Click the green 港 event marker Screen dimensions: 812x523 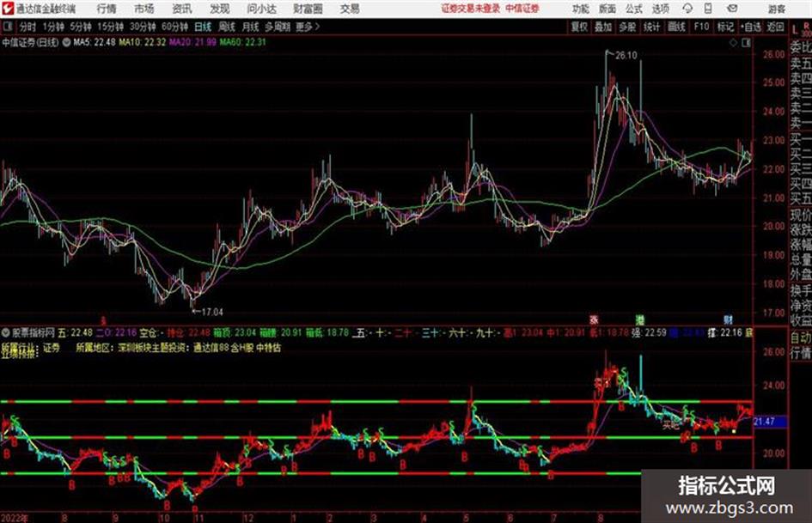(x=640, y=319)
